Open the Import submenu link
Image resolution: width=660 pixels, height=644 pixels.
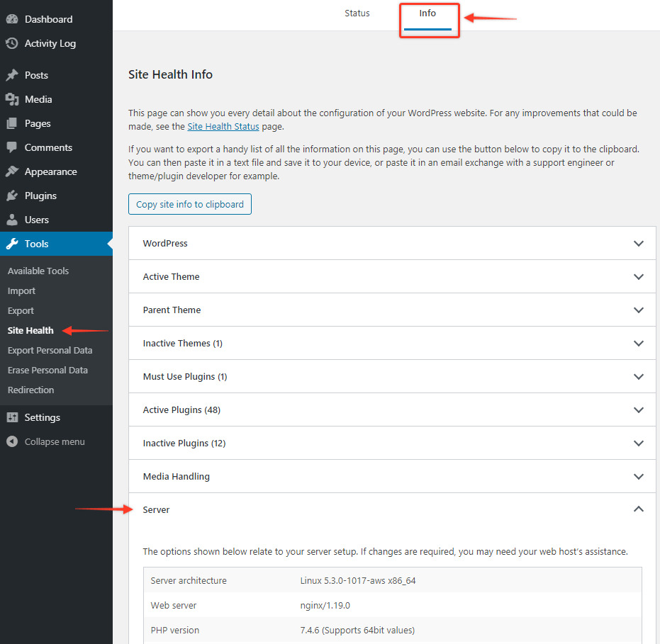pos(21,290)
